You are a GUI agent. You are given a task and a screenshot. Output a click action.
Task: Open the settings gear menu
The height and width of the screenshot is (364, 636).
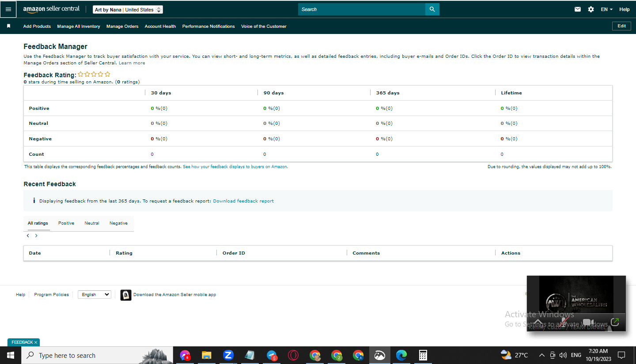pos(591,9)
